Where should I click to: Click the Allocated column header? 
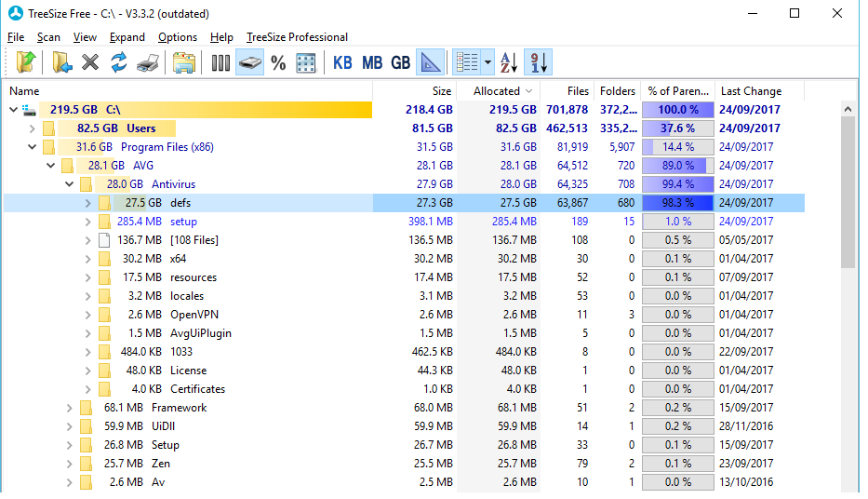[497, 91]
